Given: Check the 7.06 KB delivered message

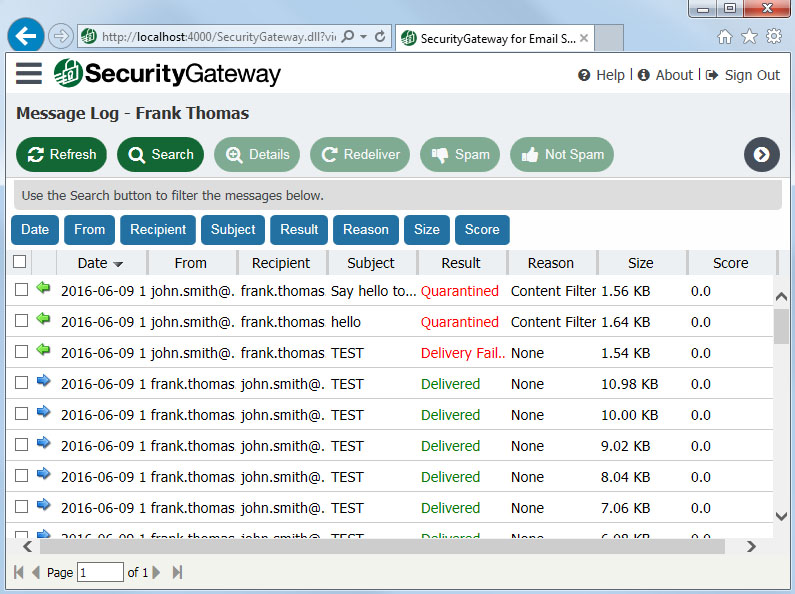Looking at the screenshot, I should (21, 506).
